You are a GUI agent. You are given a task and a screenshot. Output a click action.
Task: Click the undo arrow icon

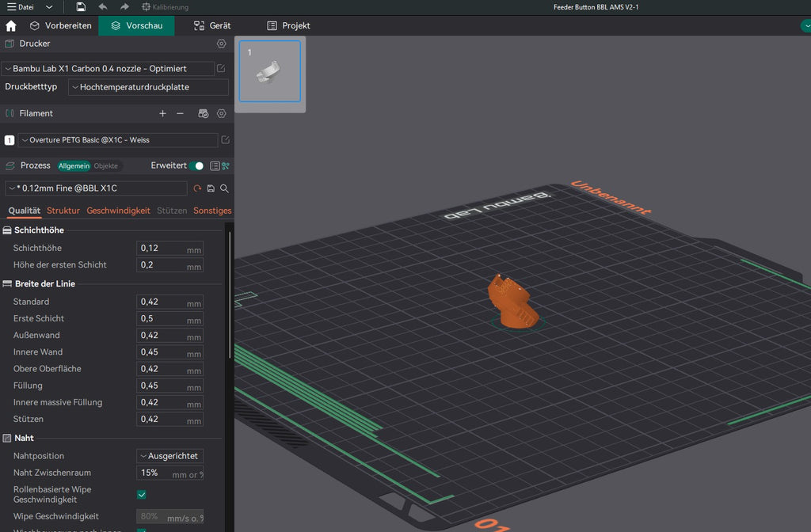click(x=103, y=6)
